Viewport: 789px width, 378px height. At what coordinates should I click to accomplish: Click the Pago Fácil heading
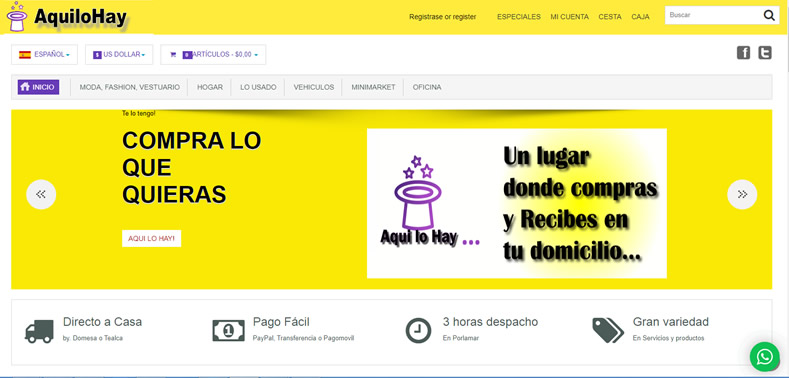coord(281,322)
